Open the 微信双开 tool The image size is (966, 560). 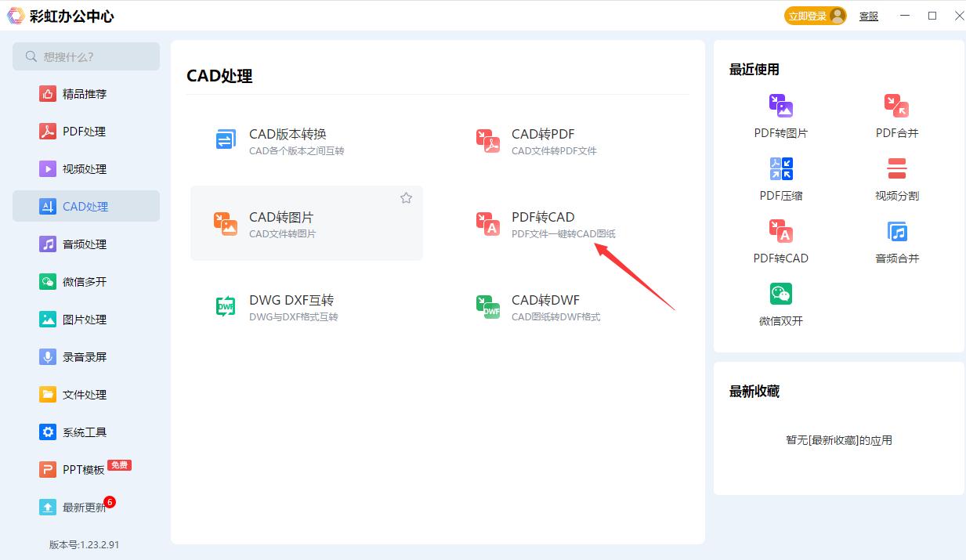[780, 302]
